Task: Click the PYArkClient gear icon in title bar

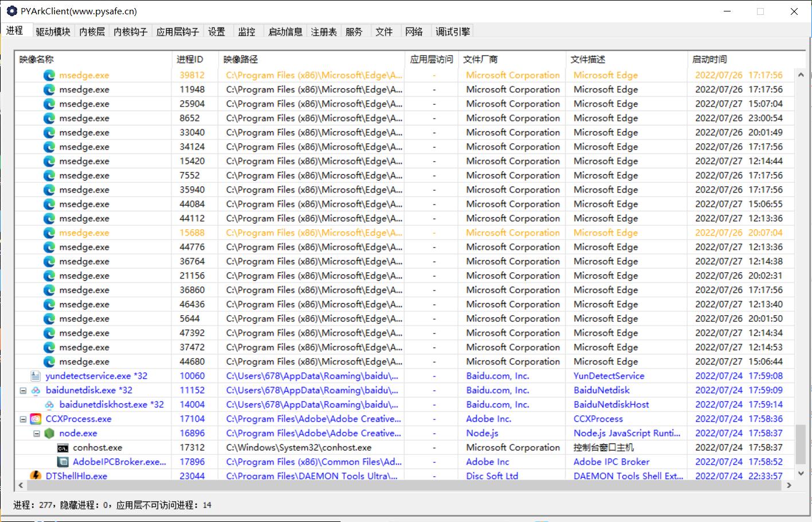Action: (11, 11)
